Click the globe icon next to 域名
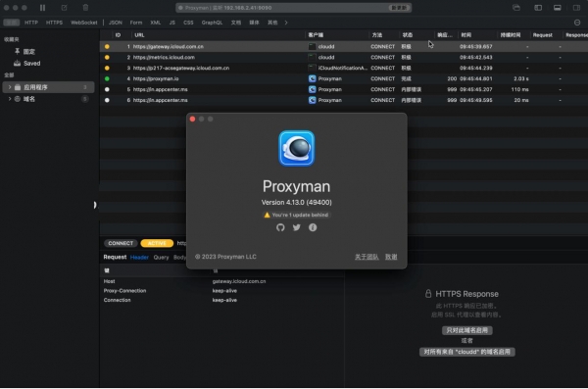The image size is (588, 389). tap(18, 99)
